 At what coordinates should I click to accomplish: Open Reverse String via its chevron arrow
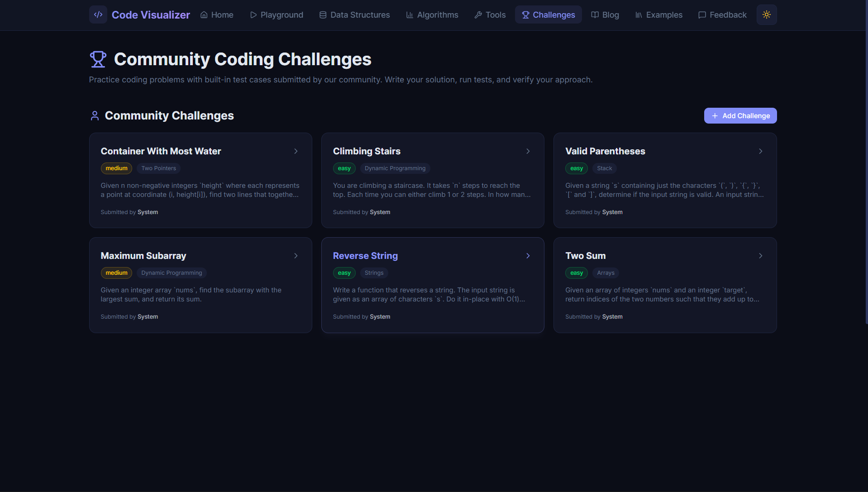pos(528,256)
